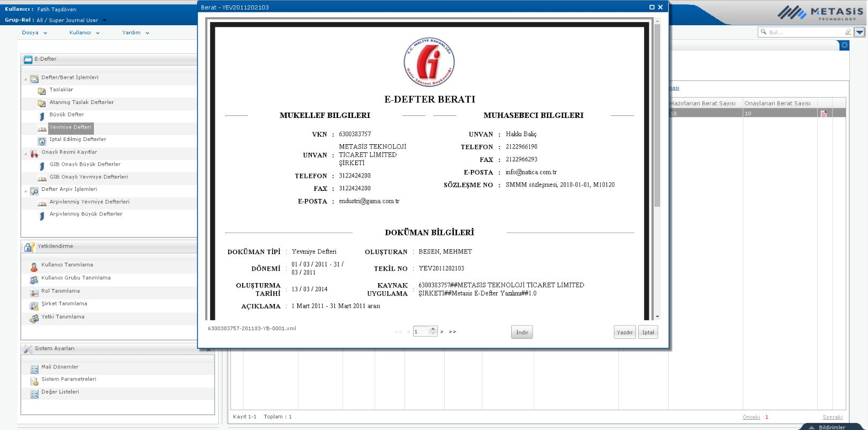Click the Kullanıcı Tanımlama user icon
This screenshot has width=868, height=430.
coord(34,266)
